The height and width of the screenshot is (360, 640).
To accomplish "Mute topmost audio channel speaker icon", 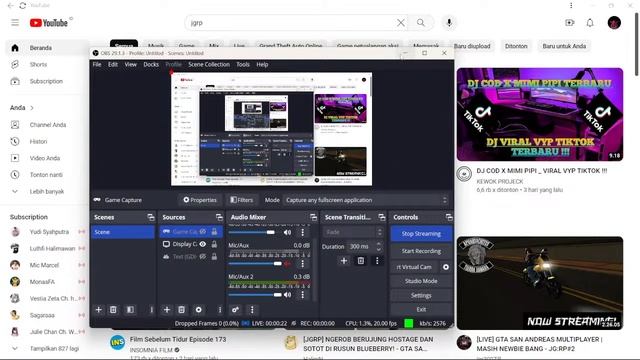I will (287, 232).
